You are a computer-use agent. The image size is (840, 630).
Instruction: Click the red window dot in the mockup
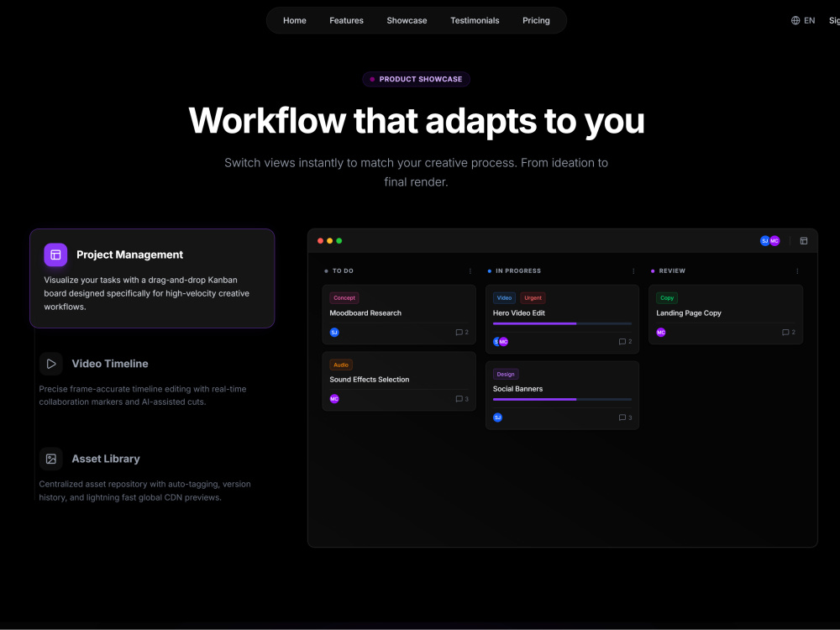pos(320,241)
